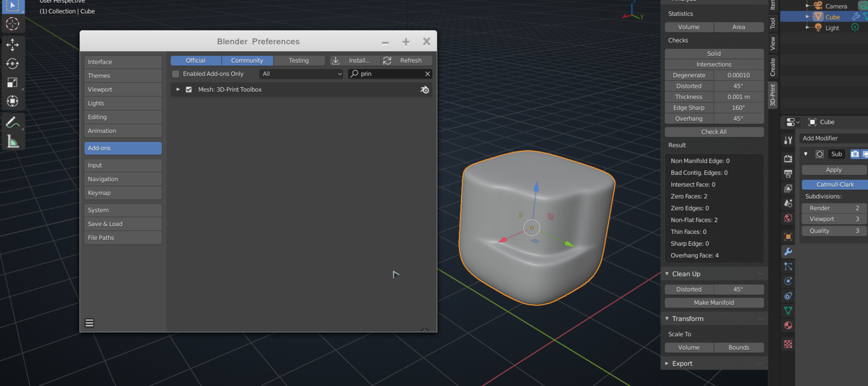Screen dimensions: 868x386
Task: Toggle modifier render visibility camera icon
Action: point(855,154)
